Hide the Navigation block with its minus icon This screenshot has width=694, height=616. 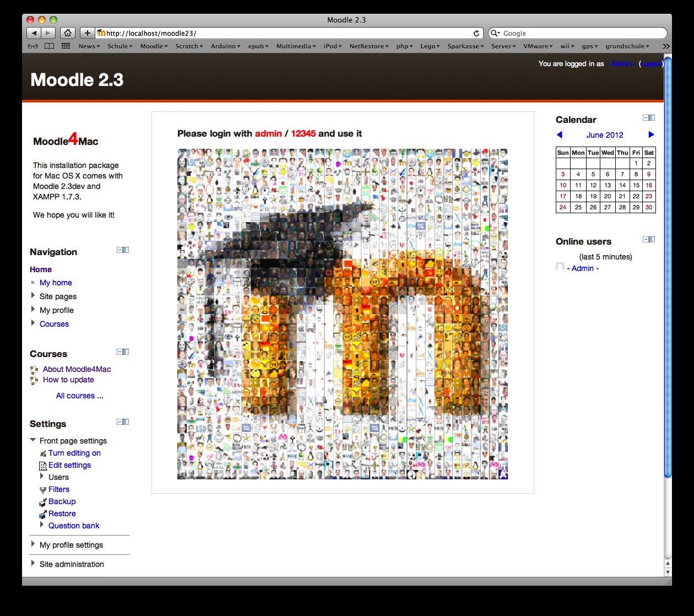(x=120, y=250)
